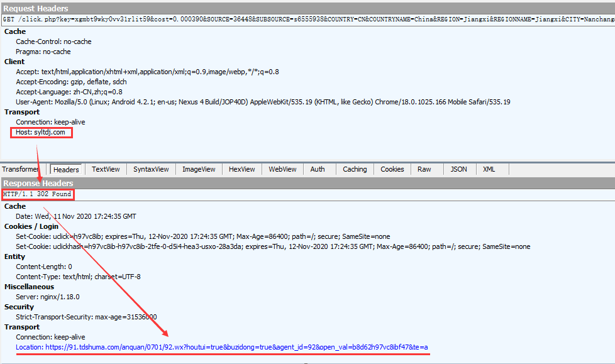Open the Auth tab
The image size is (615, 364).
pos(318,169)
